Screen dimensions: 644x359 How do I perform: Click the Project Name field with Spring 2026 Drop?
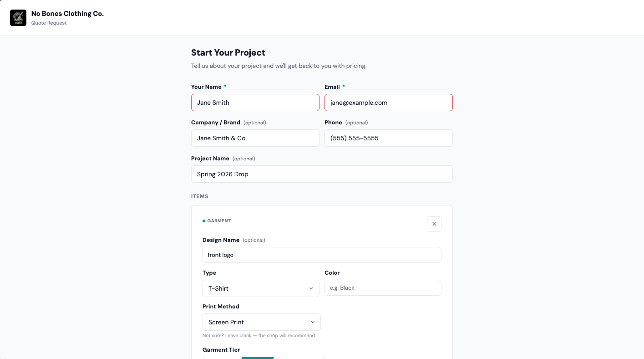(x=322, y=174)
